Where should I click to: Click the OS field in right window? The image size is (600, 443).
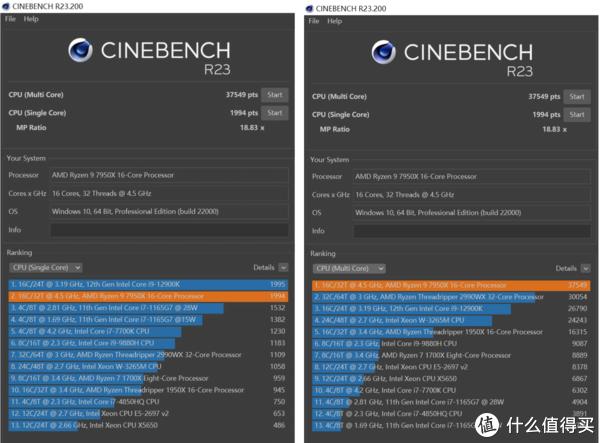point(472,213)
